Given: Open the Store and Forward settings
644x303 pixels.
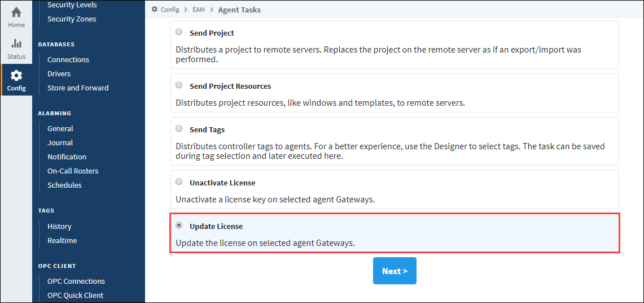Looking at the screenshot, I should pos(78,88).
